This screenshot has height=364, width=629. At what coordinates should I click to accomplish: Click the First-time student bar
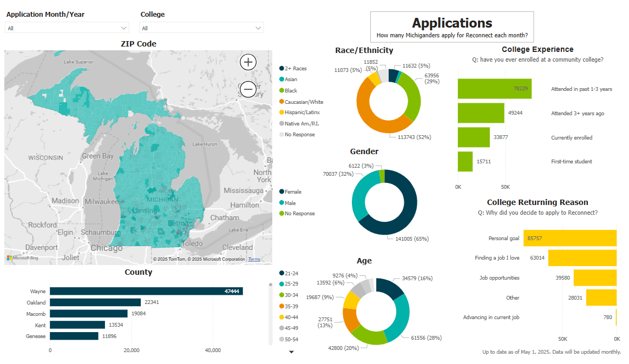tap(466, 162)
